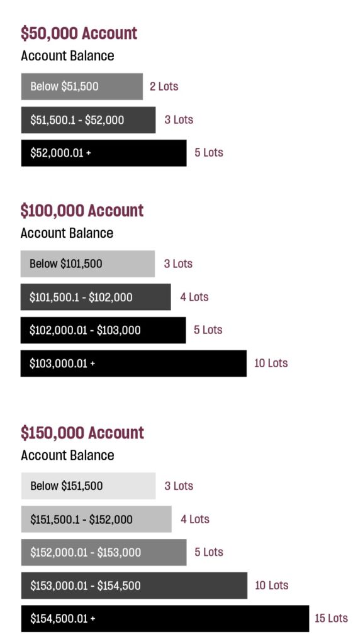The image size is (358, 644).
Task: Select the Below $51,500 bar
Action: point(82,86)
